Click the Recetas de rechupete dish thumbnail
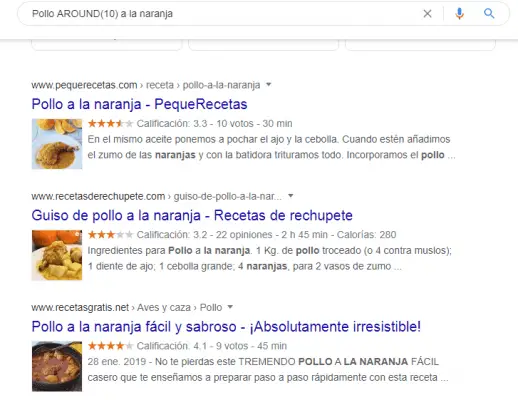The image size is (518, 400). (57, 255)
